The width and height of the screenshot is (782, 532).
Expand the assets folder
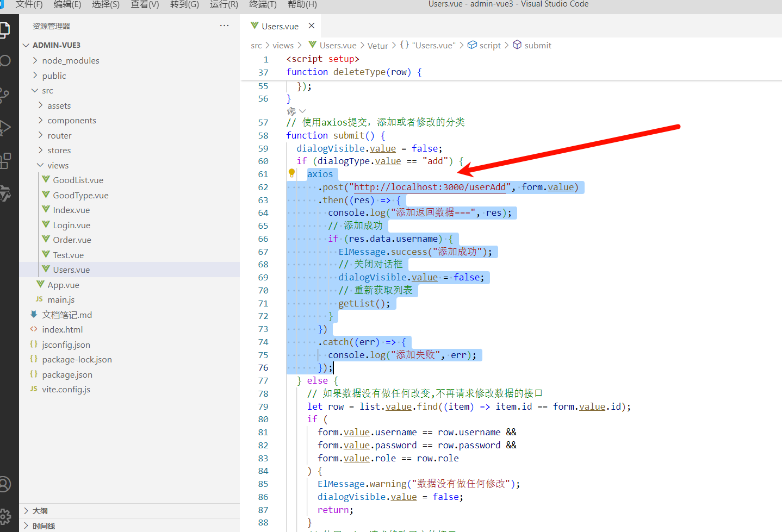pyautogui.click(x=41, y=105)
